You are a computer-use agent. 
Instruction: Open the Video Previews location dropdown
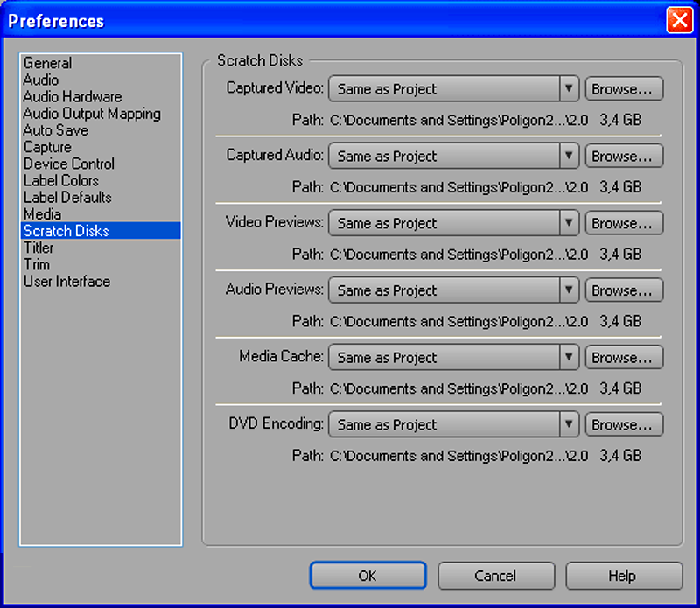(453, 223)
